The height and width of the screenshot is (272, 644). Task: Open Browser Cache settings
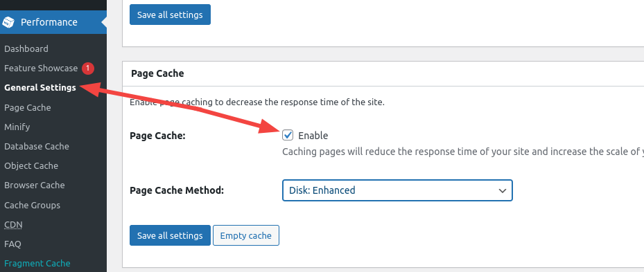coord(35,185)
